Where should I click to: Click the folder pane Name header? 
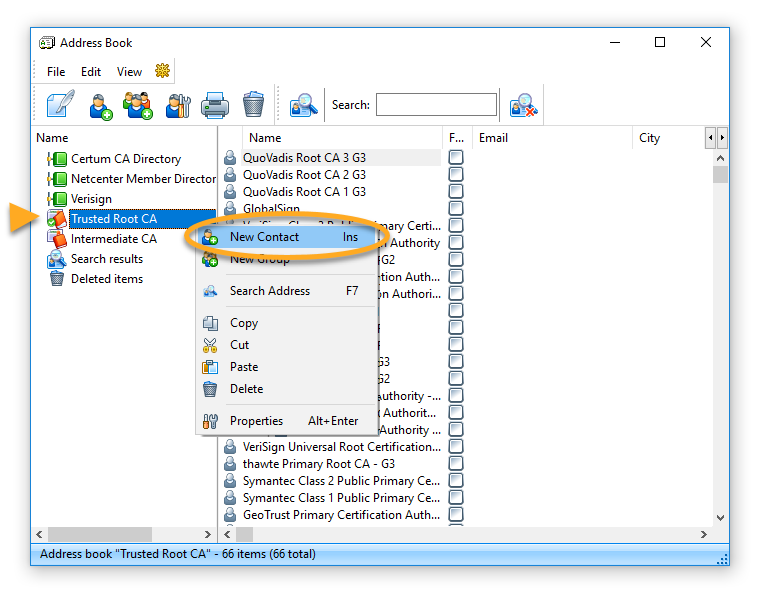point(124,138)
